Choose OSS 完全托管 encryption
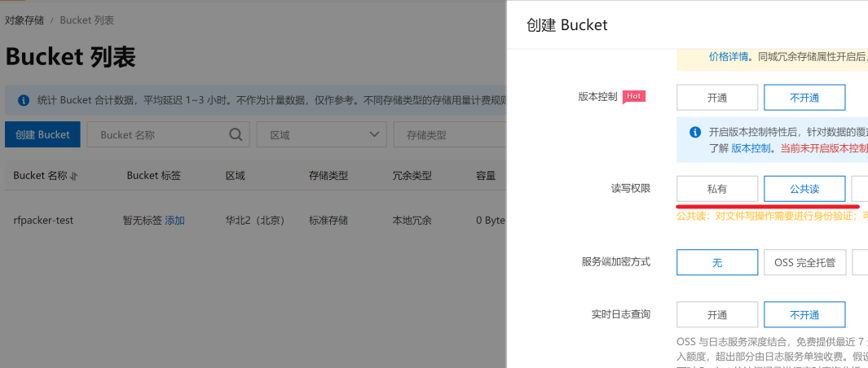This screenshot has height=368, width=868. [804, 262]
